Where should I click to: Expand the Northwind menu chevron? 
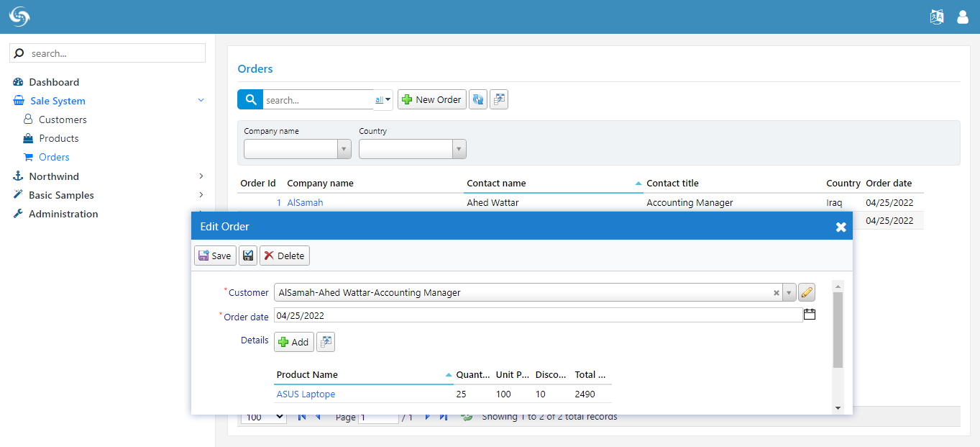[x=201, y=176]
